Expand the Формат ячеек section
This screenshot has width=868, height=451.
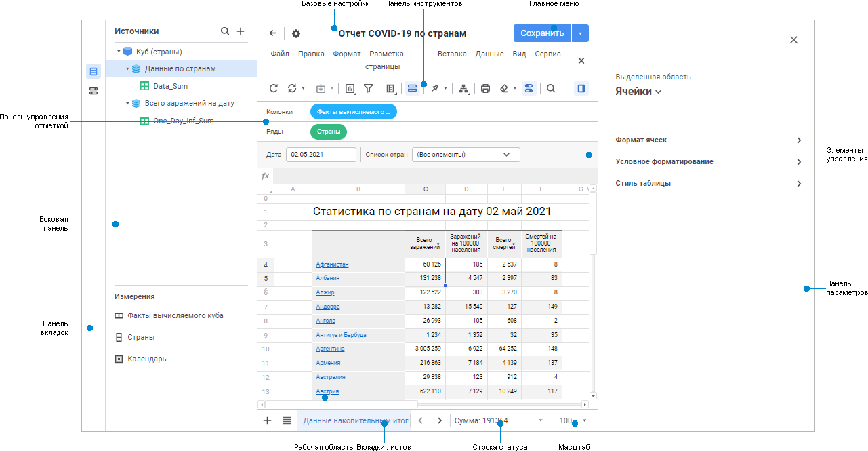pos(709,140)
